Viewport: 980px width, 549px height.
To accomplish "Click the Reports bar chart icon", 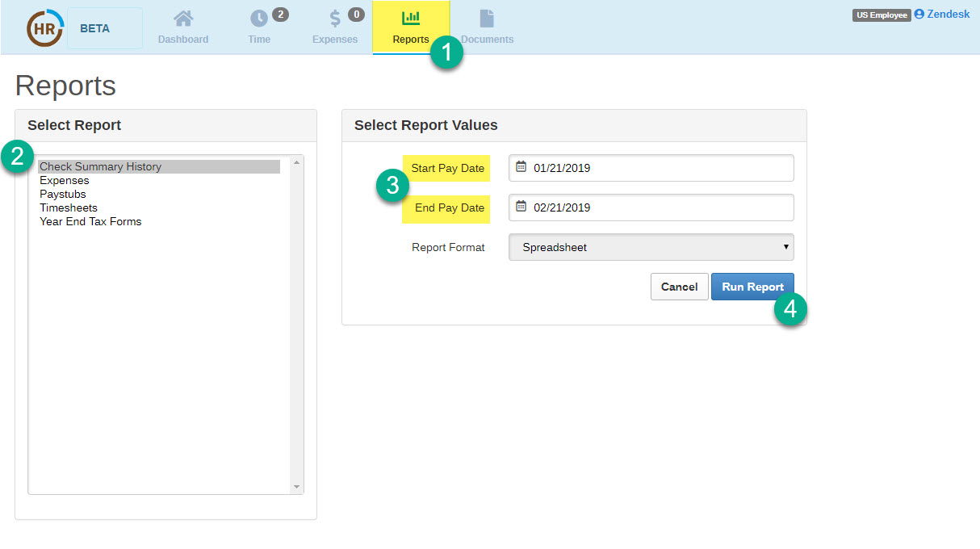I will (410, 18).
